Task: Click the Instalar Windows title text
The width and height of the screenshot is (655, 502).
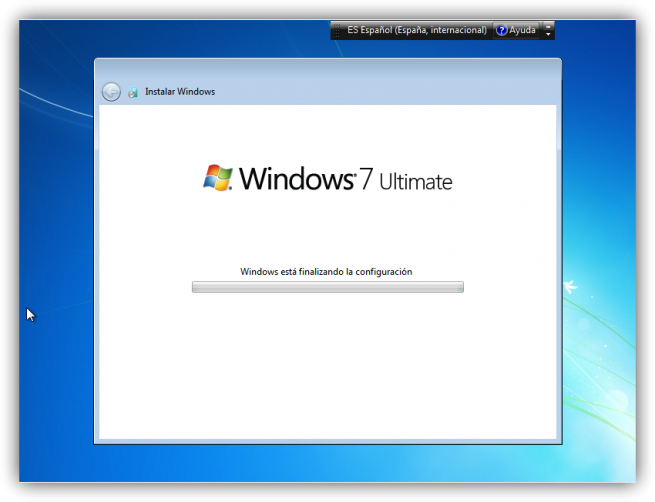Action: point(180,91)
